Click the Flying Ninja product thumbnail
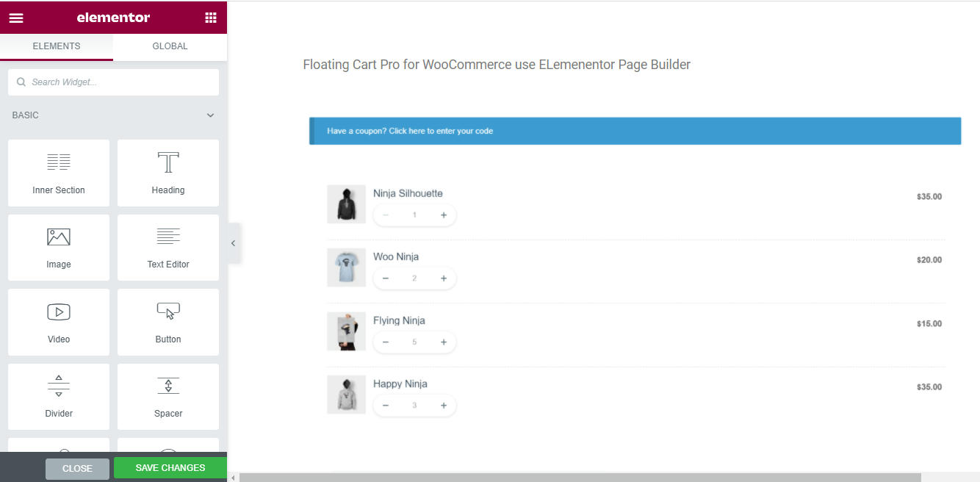The width and height of the screenshot is (980, 482). coord(346,331)
